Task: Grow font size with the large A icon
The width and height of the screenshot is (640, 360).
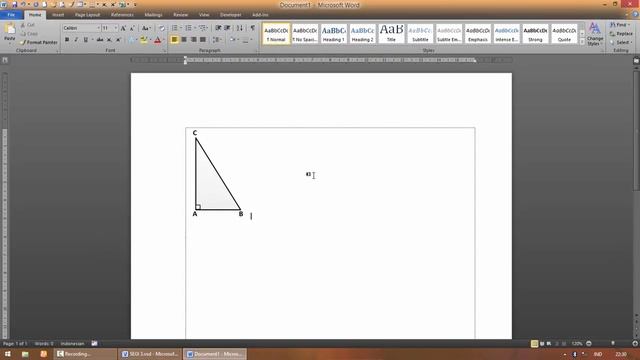Action: point(123,28)
